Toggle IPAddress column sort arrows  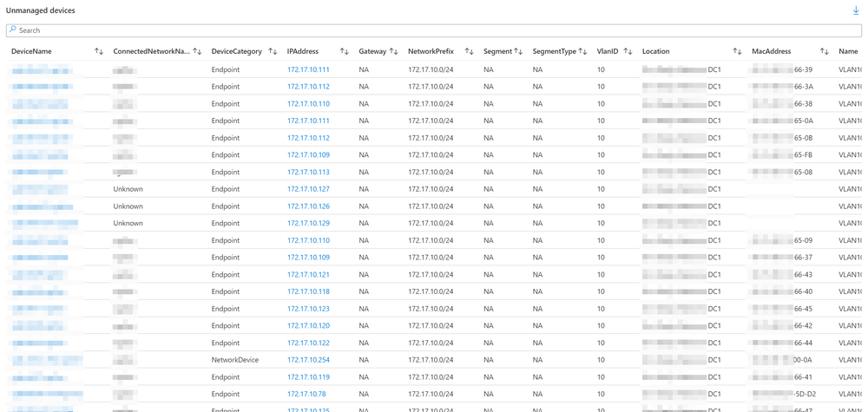(345, 51)
